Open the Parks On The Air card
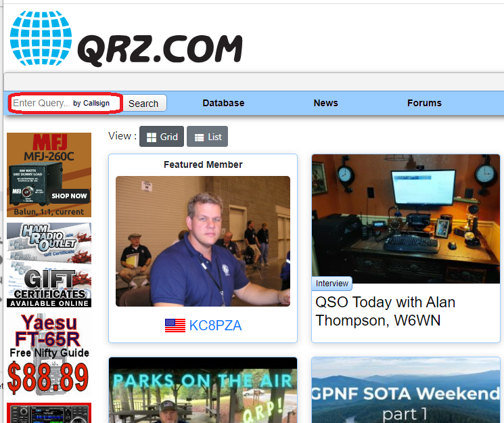The image size is (504, 423). [203, 390]
